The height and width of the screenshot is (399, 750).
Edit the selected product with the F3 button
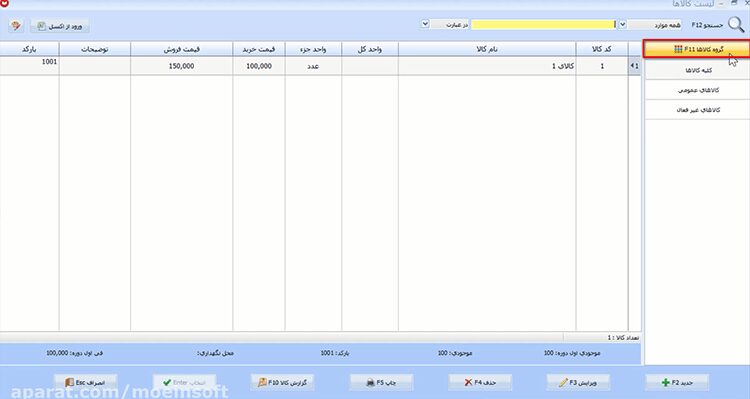(578, 382)
